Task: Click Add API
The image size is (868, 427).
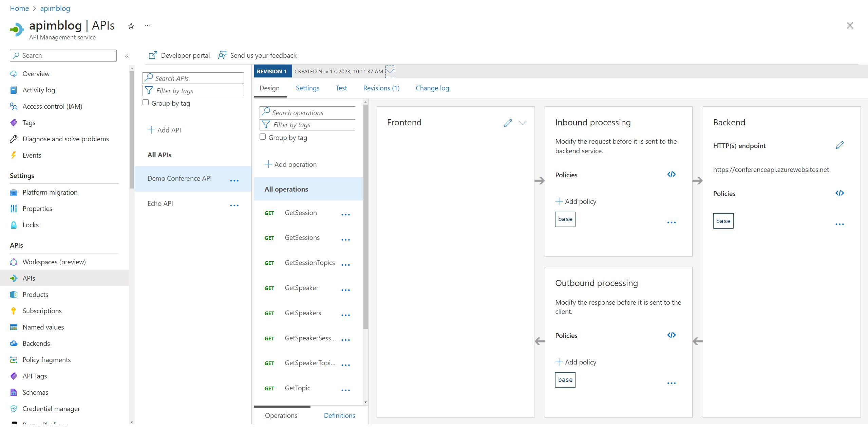Action: point(165,130)
